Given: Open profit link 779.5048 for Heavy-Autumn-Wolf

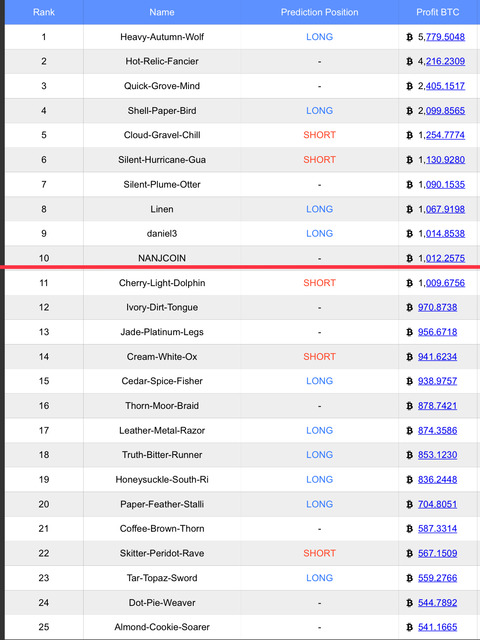Looking at the screenshot, I should [445, 37].
